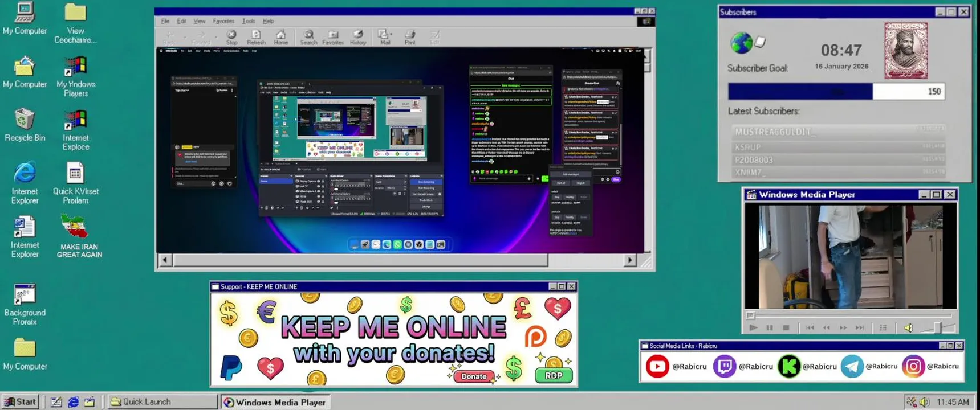Open the View menu
This screenshot has width=980, height=410.
pos(199,21)
